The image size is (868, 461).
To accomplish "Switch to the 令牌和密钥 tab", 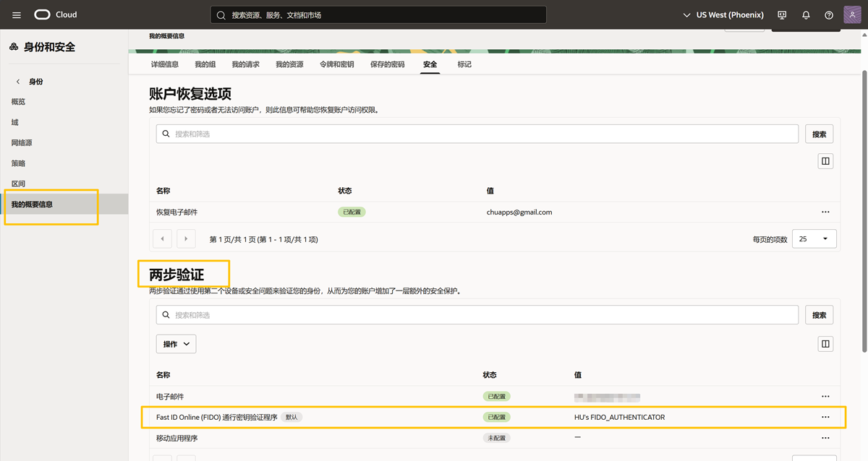I will click(336, 64).
